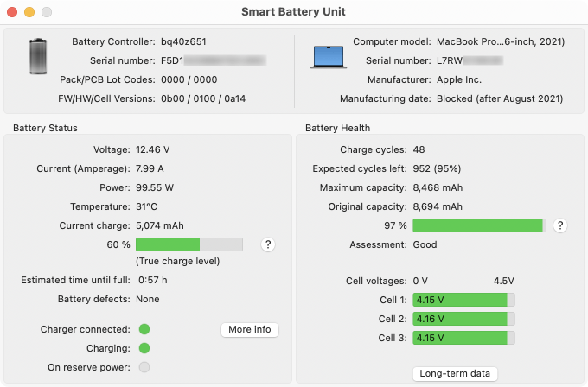The image size is (588, 387).
Task: Click the Charge cycles value 48
Action: [419, 149]
